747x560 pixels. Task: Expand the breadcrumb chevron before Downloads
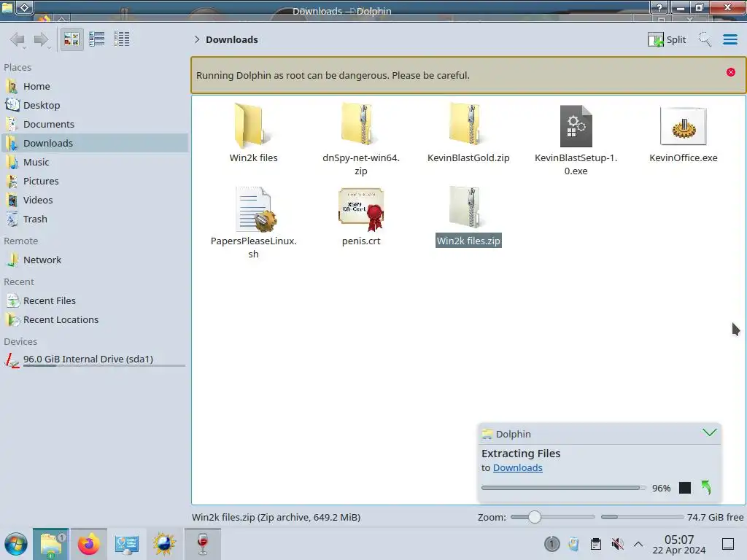[197, 39]
